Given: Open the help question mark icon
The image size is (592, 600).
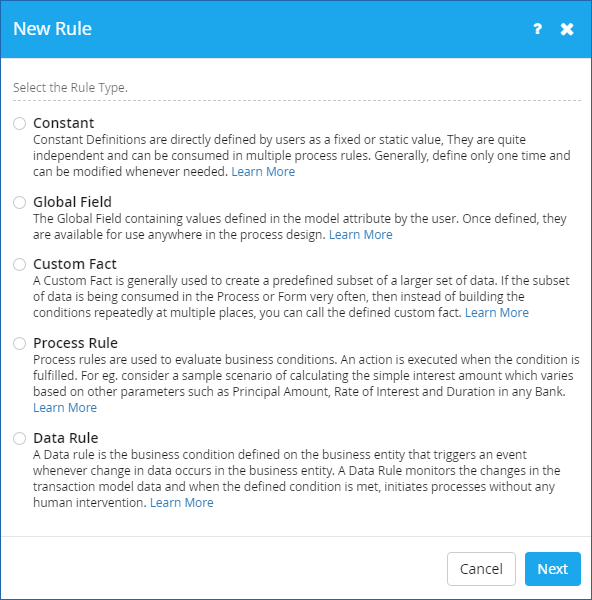Looking at the screenshot, I should coord(538,29).
